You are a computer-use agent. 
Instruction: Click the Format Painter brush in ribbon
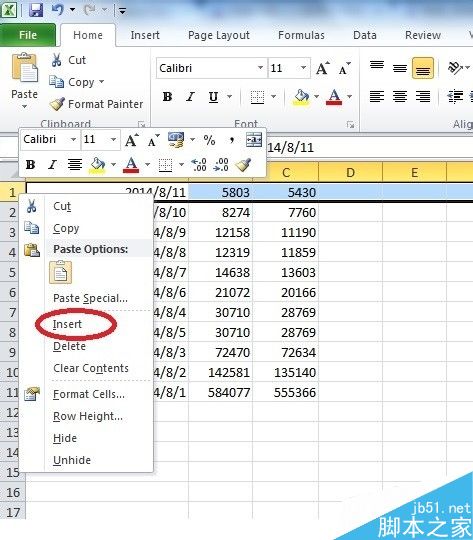[57, 104]
